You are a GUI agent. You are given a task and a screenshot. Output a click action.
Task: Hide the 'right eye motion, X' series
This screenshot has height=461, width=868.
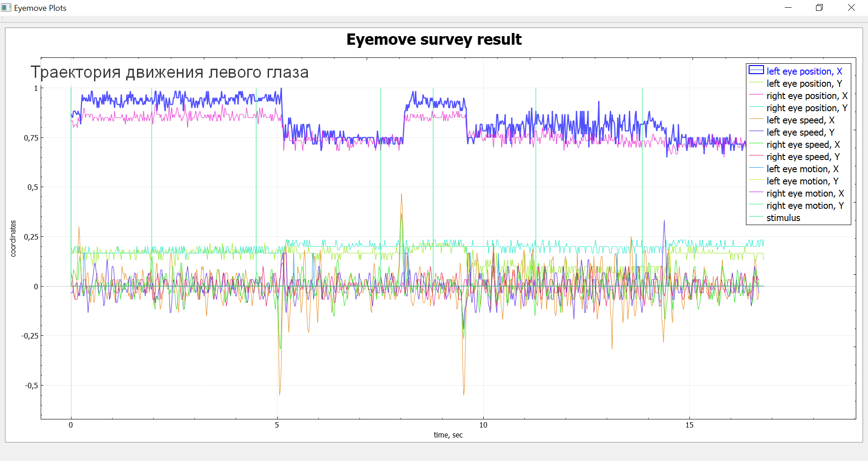tap(805, 193)
